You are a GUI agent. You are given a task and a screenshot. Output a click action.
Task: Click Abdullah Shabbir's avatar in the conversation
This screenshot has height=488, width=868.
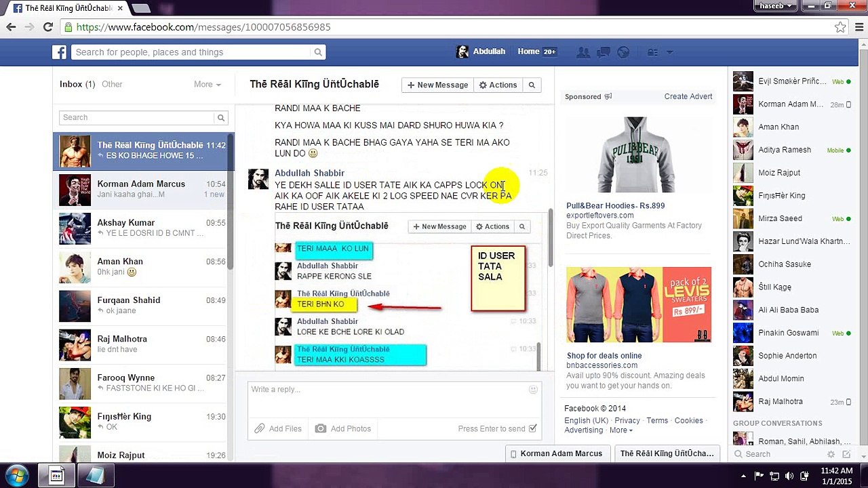(x=258, y=179)
